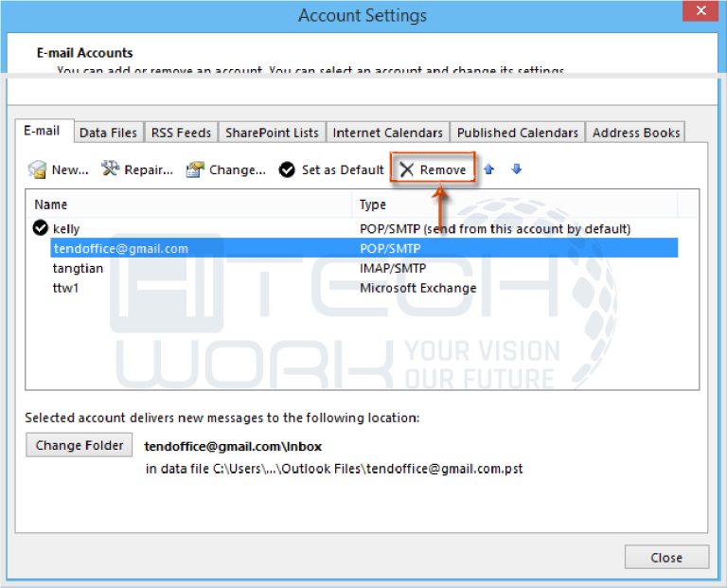Click the data file path text

click(x=334, y=469)
